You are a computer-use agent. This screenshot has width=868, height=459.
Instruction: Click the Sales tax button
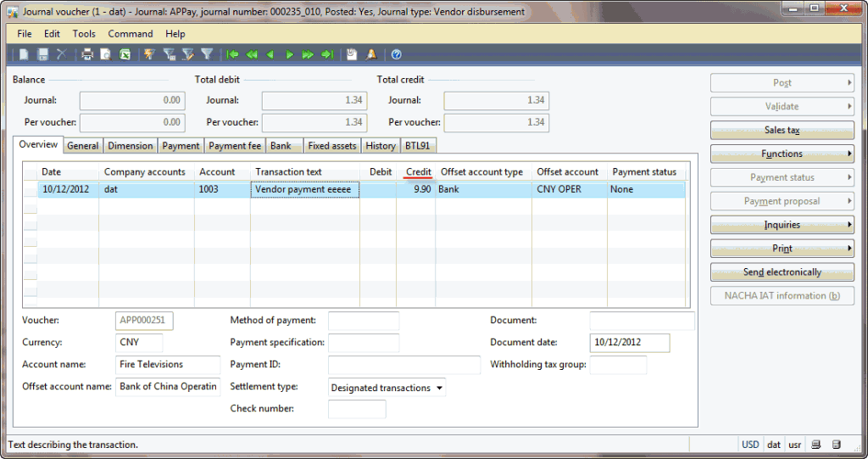(782, 130)
